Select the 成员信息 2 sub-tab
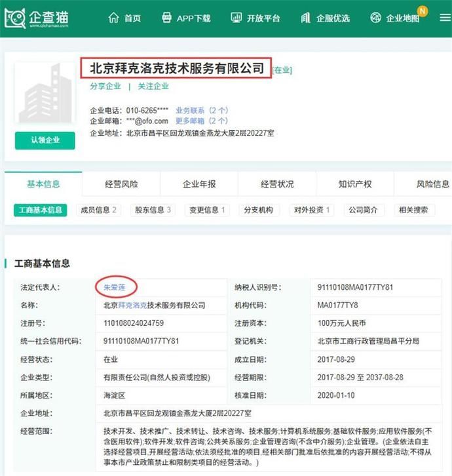Image resolution: width=452 pixels, height=476 pixels. pyautogui.click(x=99, y=210)
